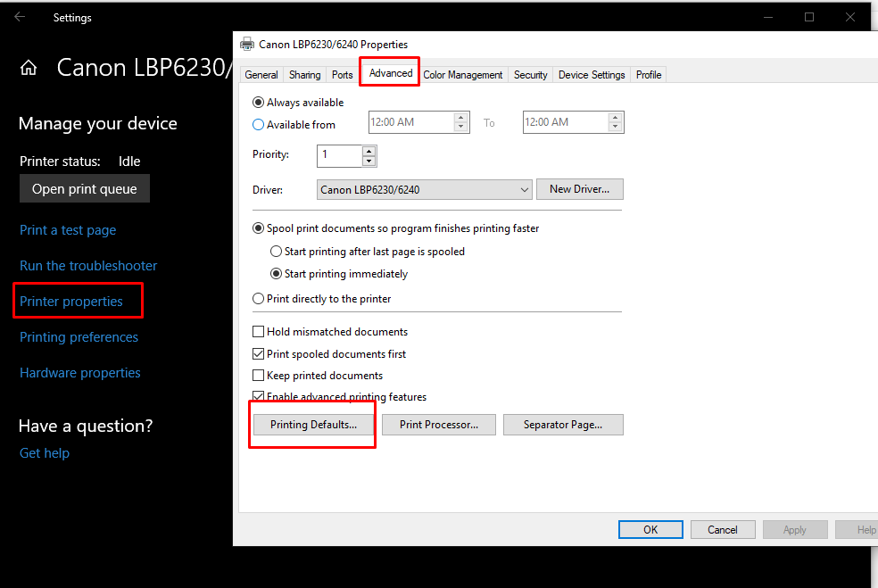Increase the To end time
The image size is (878, 588).
pos(616,117)
